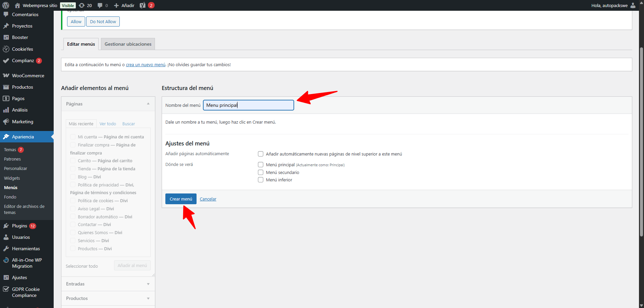Click the Apariencia paintbrush icon

pos(6,137)
